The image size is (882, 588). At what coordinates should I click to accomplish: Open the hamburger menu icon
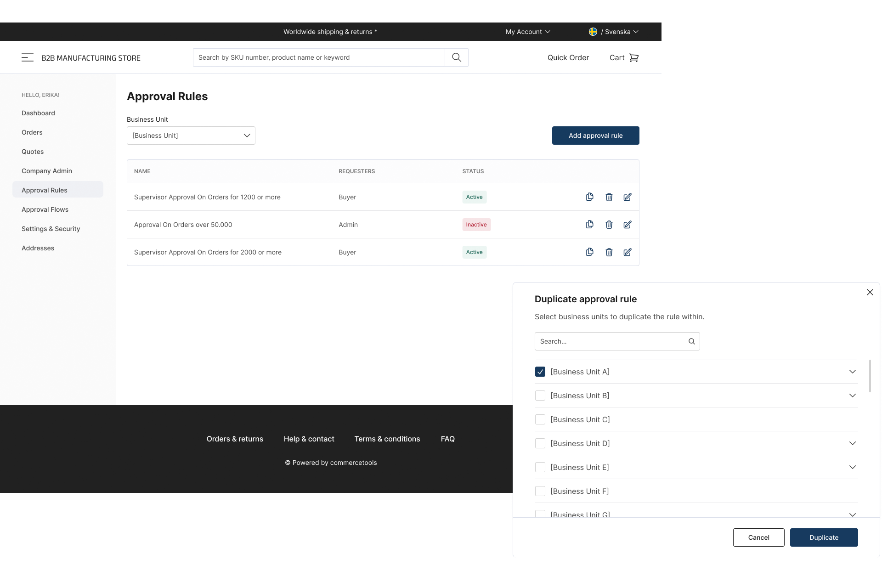(x=28, y=57)
